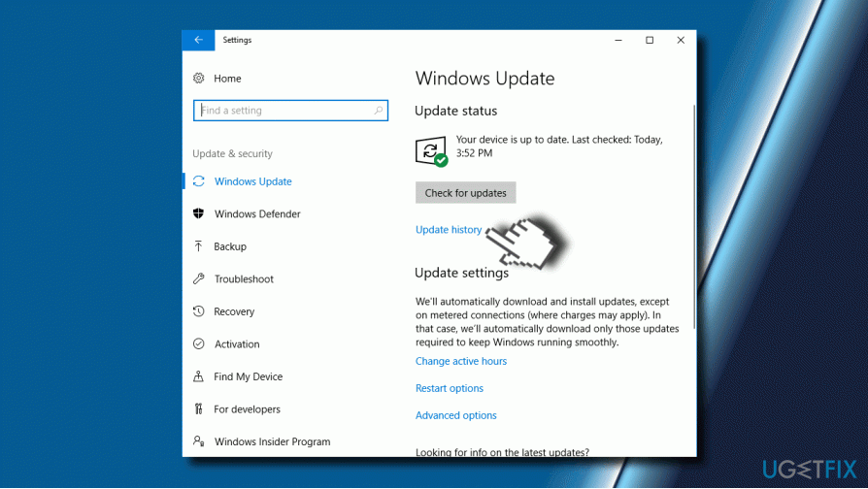Maximize the Settings window
The image size is (868, 489).
[650, 40]
